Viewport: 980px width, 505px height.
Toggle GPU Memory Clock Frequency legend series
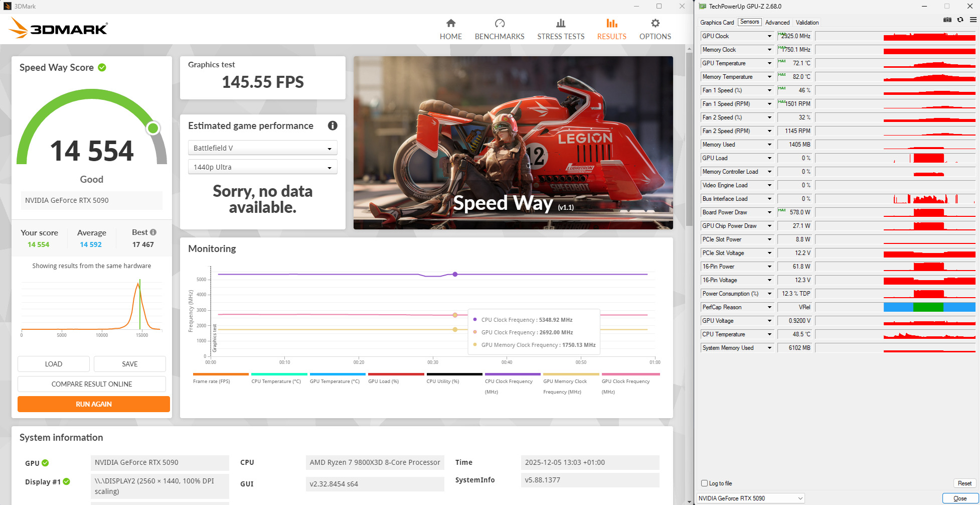click(571, 384)
